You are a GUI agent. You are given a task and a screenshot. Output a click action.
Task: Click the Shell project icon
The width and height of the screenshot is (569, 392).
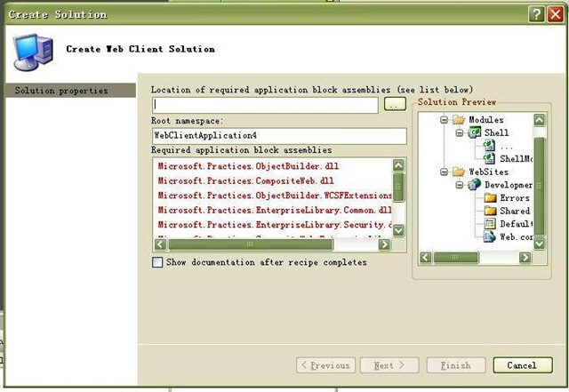coord(474,132)
